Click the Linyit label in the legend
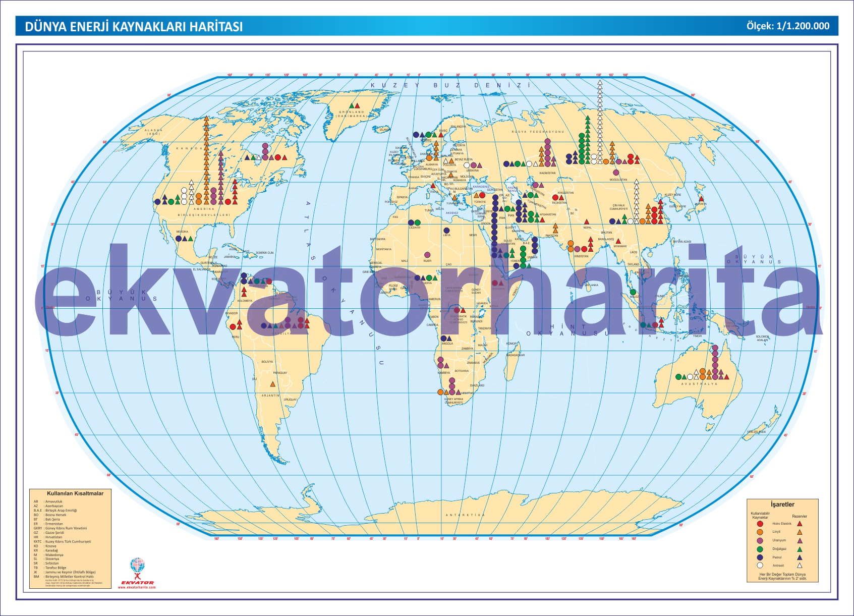Screen dimensions: 854x616 [x=776, y=532]
